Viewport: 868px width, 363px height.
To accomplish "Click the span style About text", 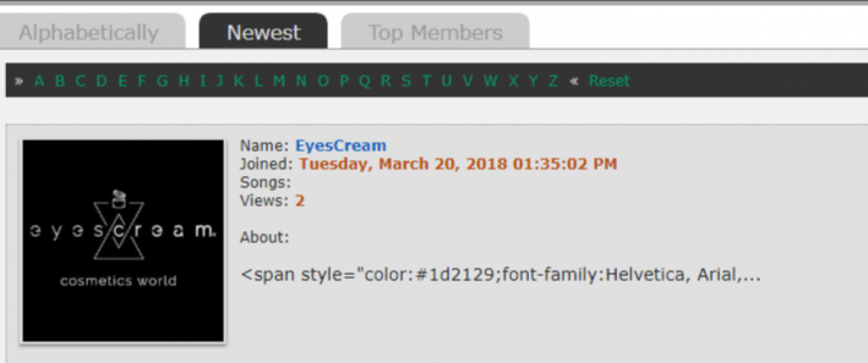I will point(500,276).
